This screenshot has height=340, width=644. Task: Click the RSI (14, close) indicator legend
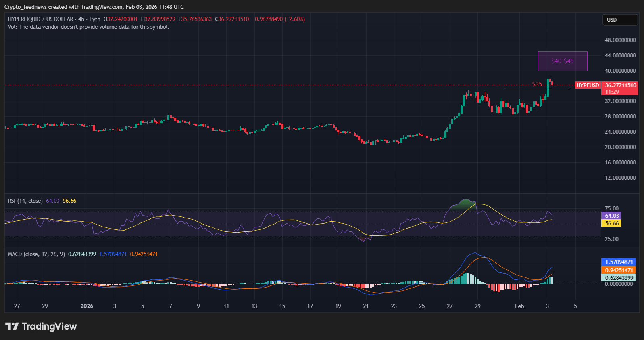25,201
